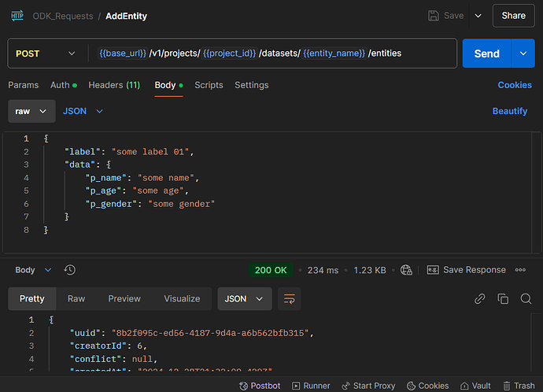543x392 pixels.
Task: Switch to the Params tab
Action: [x=24, y=85]
